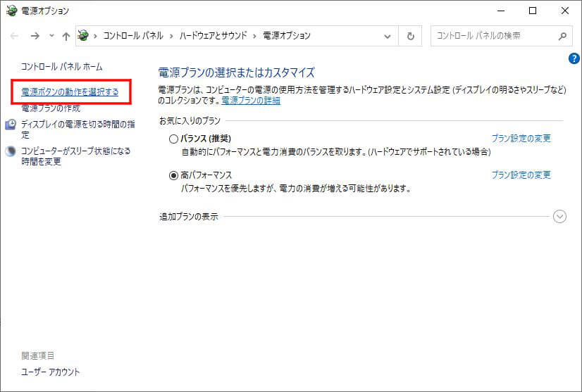This screenshot has height=392, width=582.
Task: Expand 追加プランの表示 with the chevron
Action: point(559,216)
